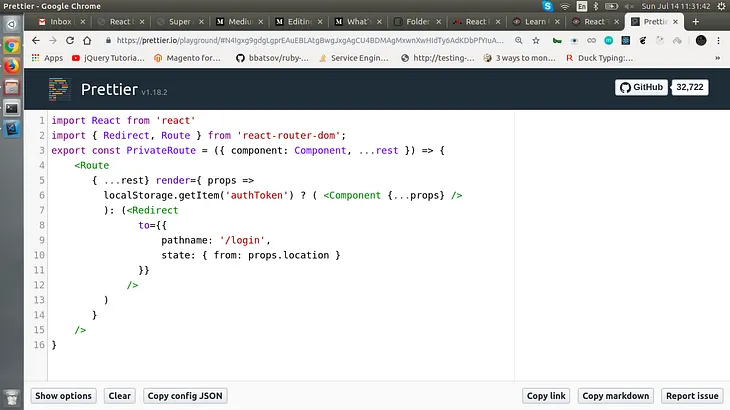Viewport: 730px width, 410px height.
Task: Open the GitHub button in header
Action: [x=641, y=87]
